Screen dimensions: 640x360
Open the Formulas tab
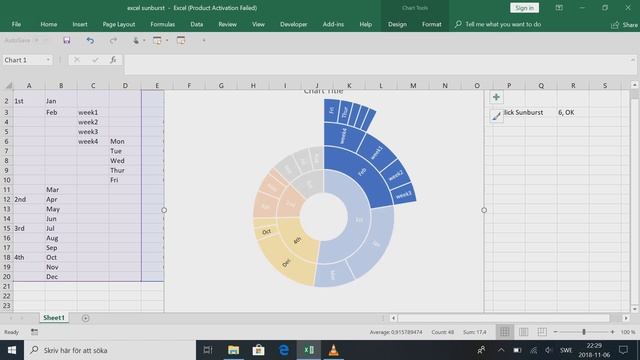(x=162, y=24)
